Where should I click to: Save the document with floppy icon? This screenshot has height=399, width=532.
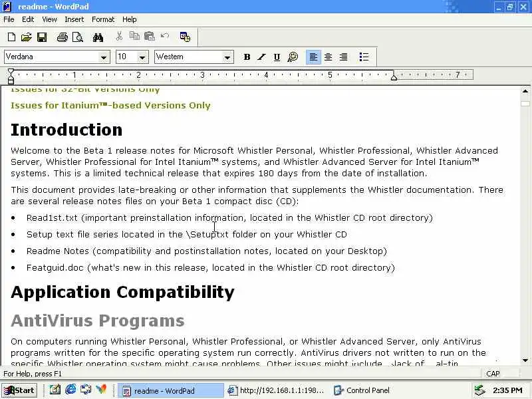point(42,37)
